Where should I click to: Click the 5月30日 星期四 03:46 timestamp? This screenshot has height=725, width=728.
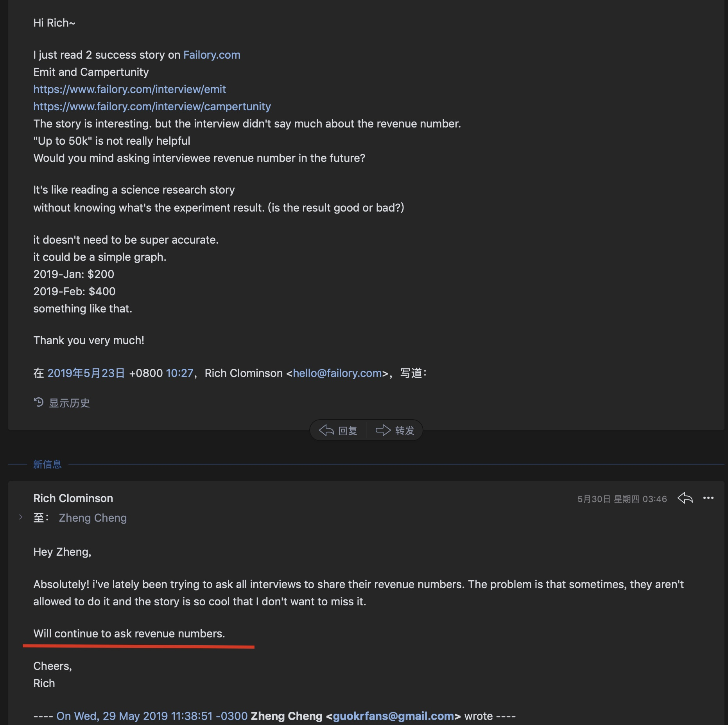pyautogui.click(x=622, y=499)
